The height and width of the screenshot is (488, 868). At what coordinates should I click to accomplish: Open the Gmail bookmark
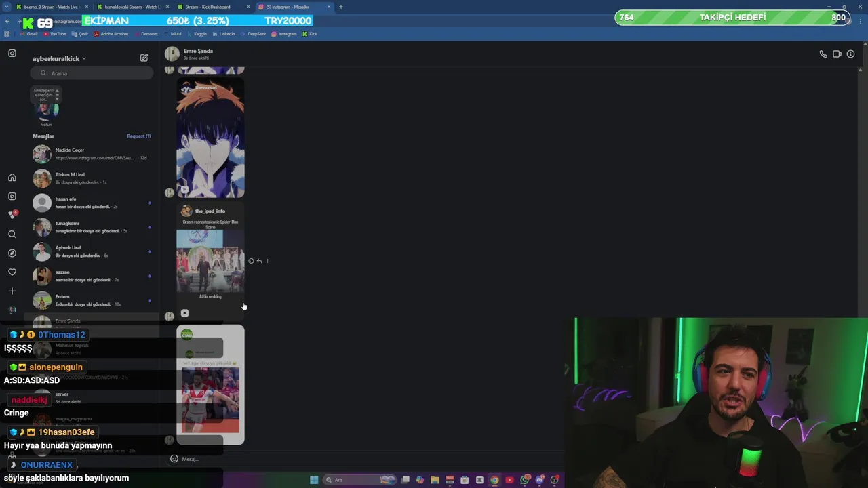pos(28,34)
